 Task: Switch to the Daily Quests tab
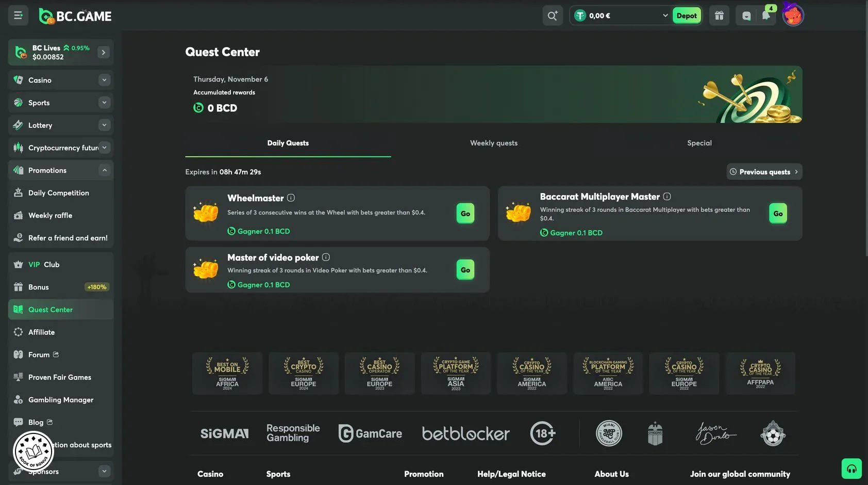click(x=288, y=143)
